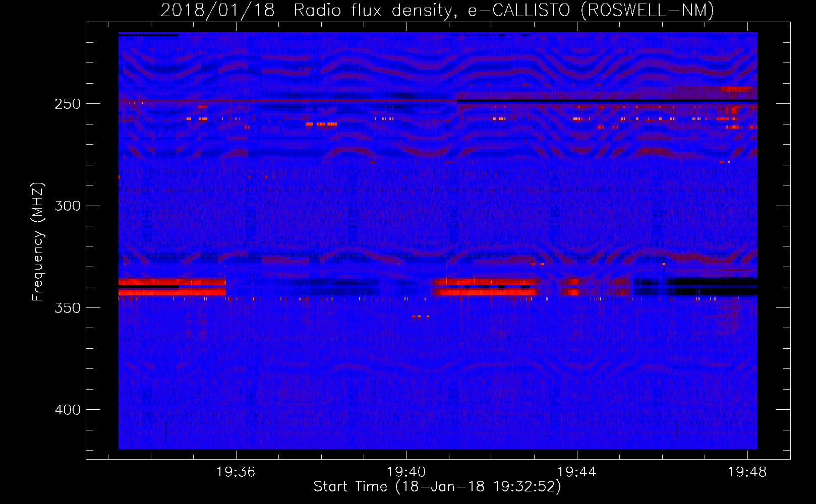Screen dimensions: 816x504
Task: Click the "19:48" time tick label
Action: (747, 472)
